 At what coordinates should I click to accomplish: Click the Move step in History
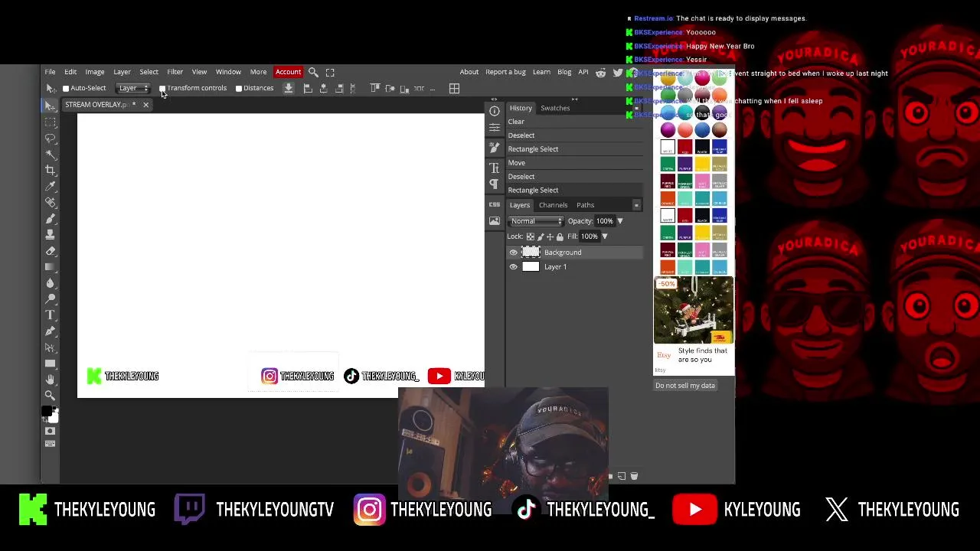click(x=574, y=163)
